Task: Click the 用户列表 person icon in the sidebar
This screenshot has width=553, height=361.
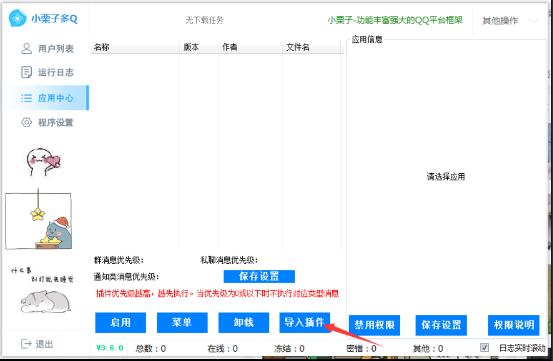Action: (x=26, y=48)
